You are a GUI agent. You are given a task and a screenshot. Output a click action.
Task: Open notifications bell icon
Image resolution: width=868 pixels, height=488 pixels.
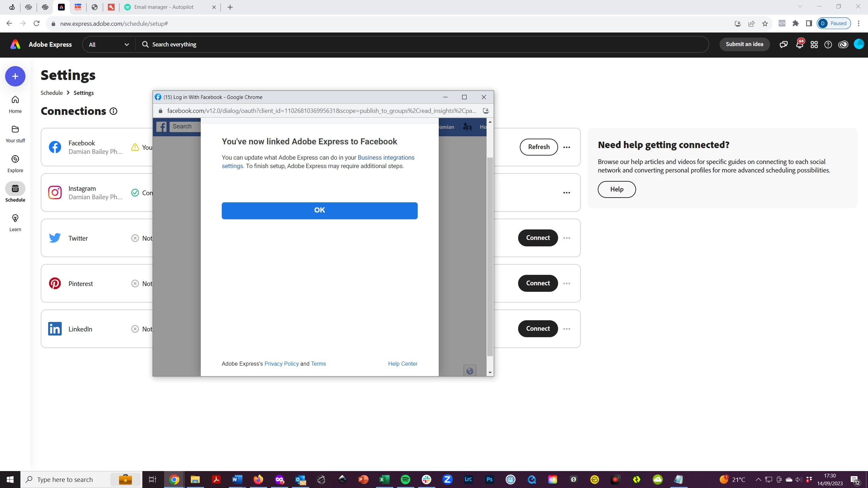coord(799,44)
